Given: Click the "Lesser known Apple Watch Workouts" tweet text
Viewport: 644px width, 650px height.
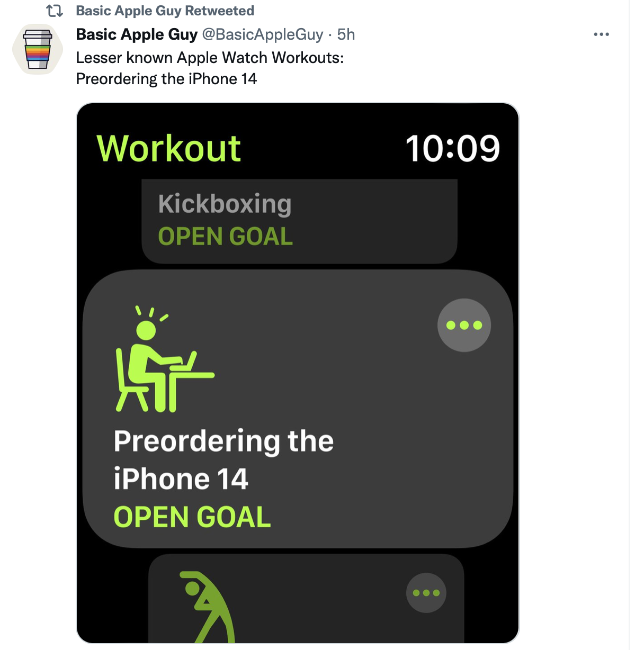Looking at the screenshot, I should (x=210, y=58).
